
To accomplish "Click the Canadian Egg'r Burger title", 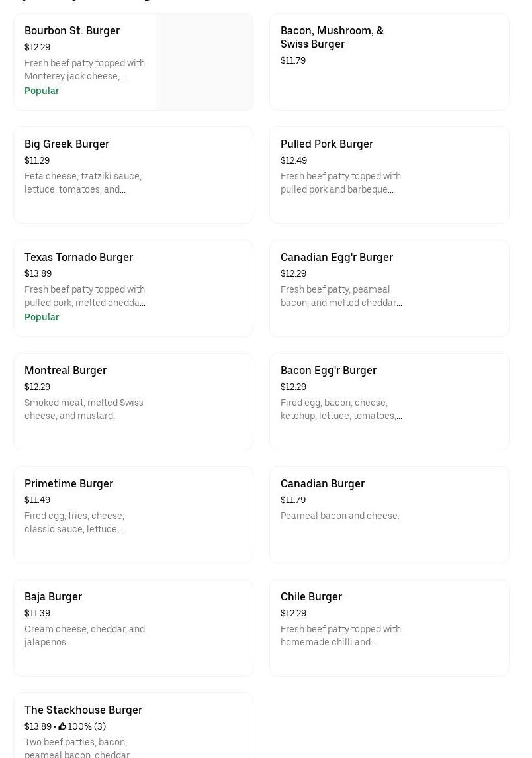I will (x=337, y=257).
